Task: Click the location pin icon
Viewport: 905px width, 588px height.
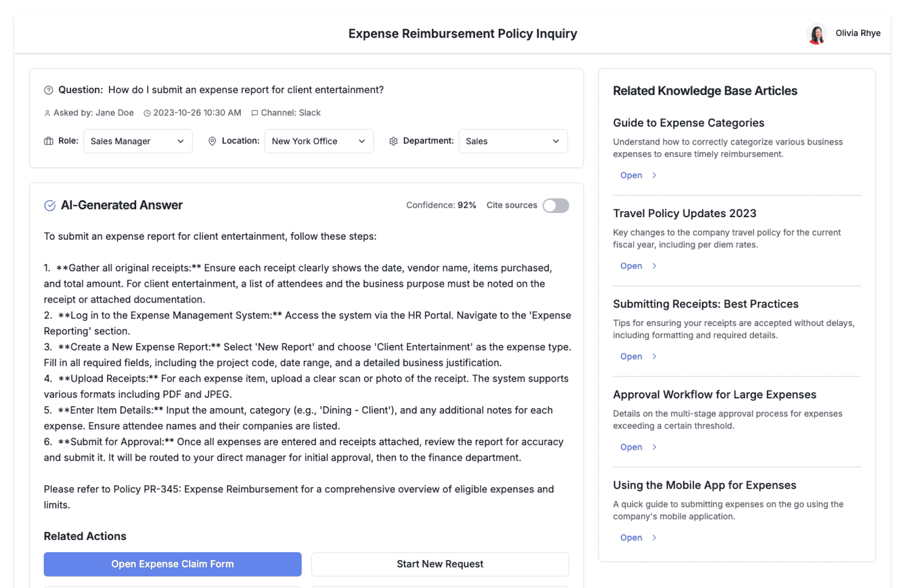Action: tap(212, 141)
